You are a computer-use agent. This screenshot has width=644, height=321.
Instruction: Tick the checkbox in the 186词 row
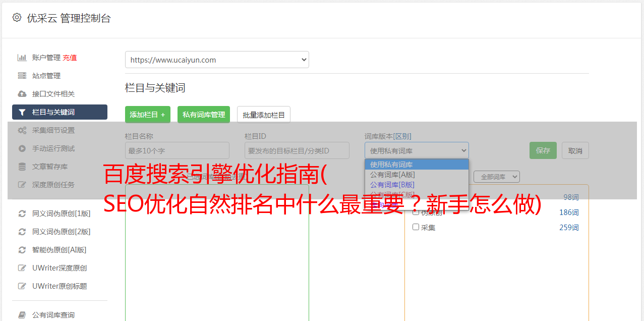click(416, 212)
